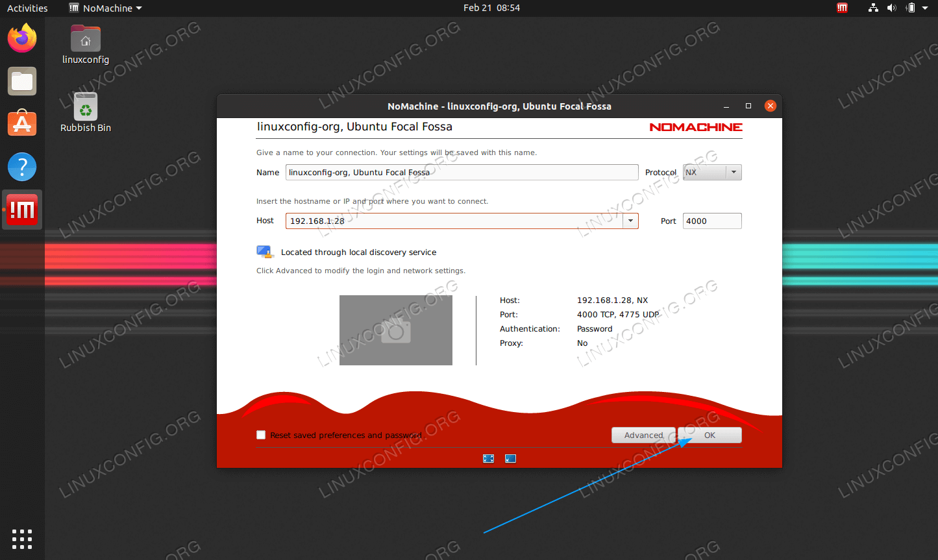This screenshot has height=560, width=938.
Task: Click the Name input field
Action: coord(462,173)
